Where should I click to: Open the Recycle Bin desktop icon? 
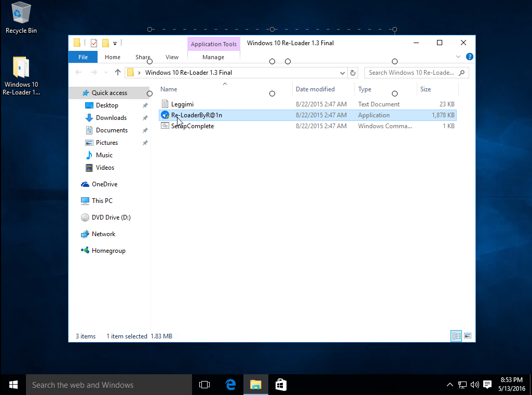pyautogui.click(x=21, y=18)
